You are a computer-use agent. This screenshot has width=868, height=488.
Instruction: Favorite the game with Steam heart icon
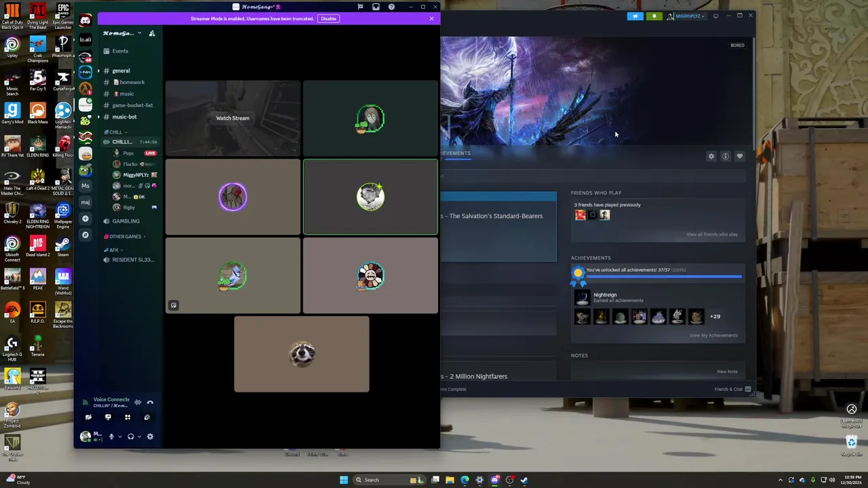[740, 157]
